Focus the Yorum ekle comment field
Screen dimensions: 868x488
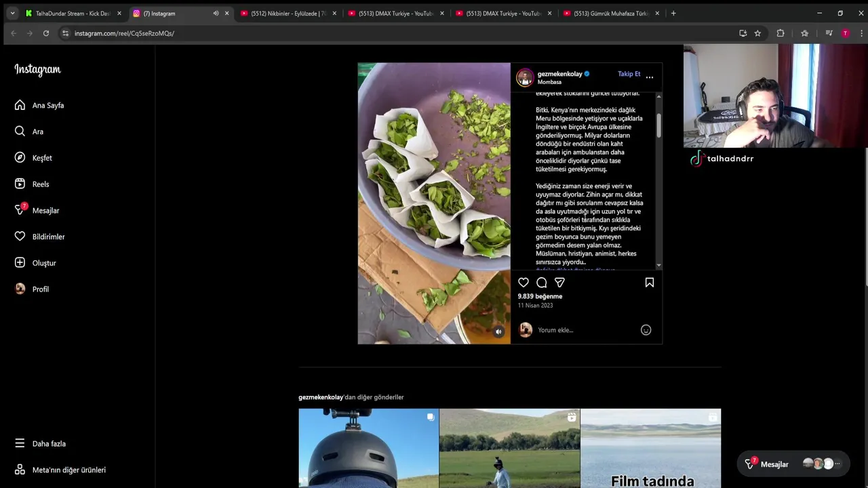coord(587,330)
